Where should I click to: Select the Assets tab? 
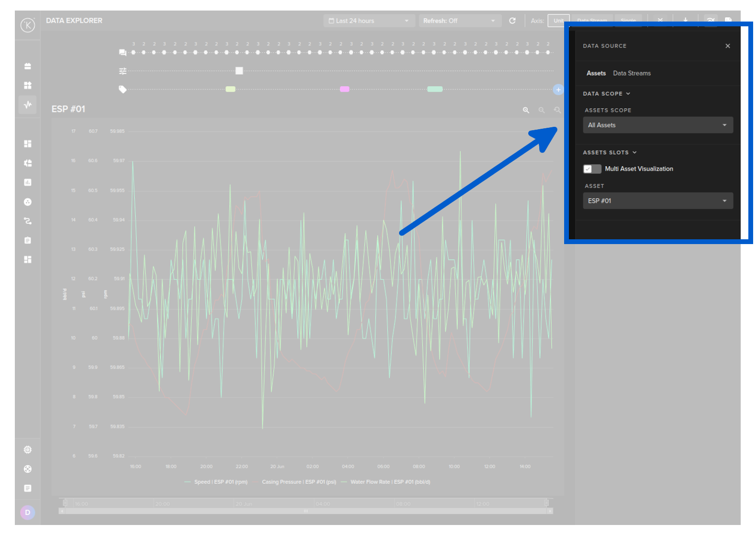596,73
